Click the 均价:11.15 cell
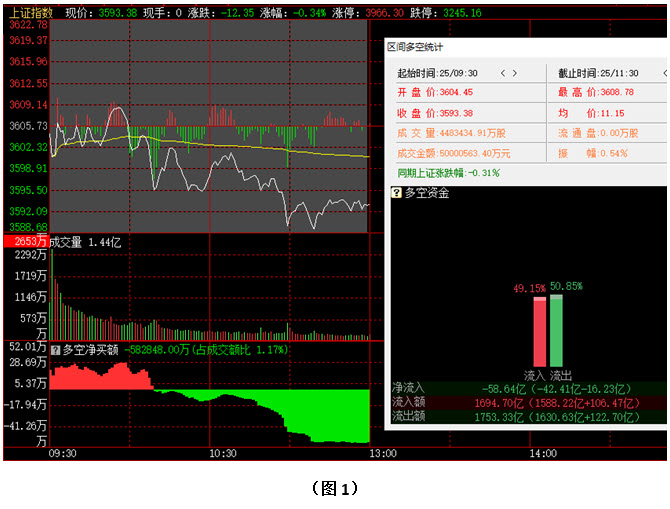The width and height of the screenshot is (670, 509). tap(591, 113)
